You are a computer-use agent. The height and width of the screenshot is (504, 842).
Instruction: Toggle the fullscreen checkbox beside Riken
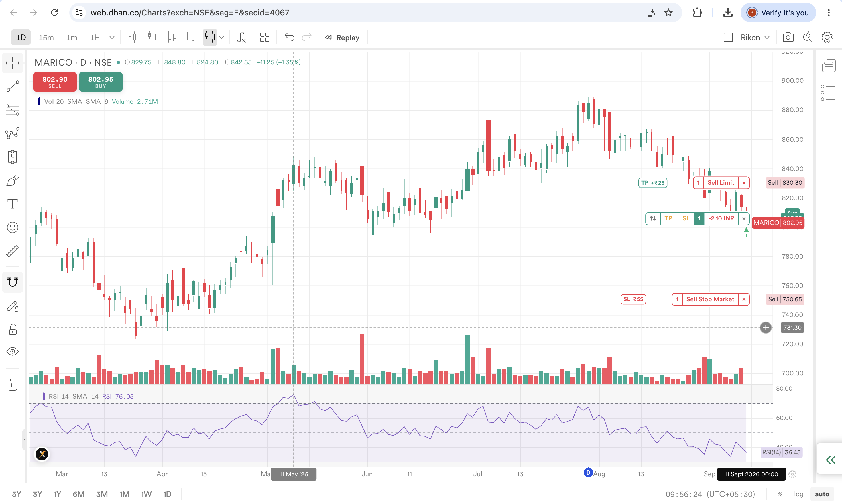point(728,37)
